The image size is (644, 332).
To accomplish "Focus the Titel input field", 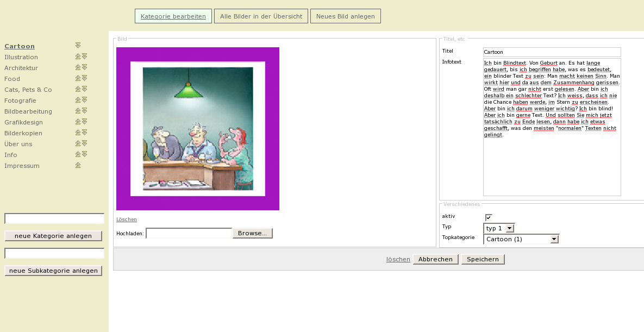I will [552, 52].
